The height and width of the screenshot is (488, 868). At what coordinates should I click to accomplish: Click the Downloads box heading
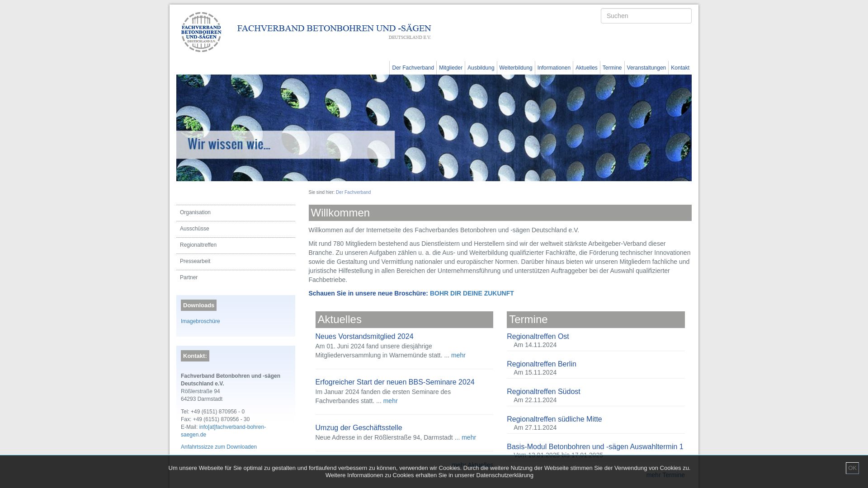198,305
